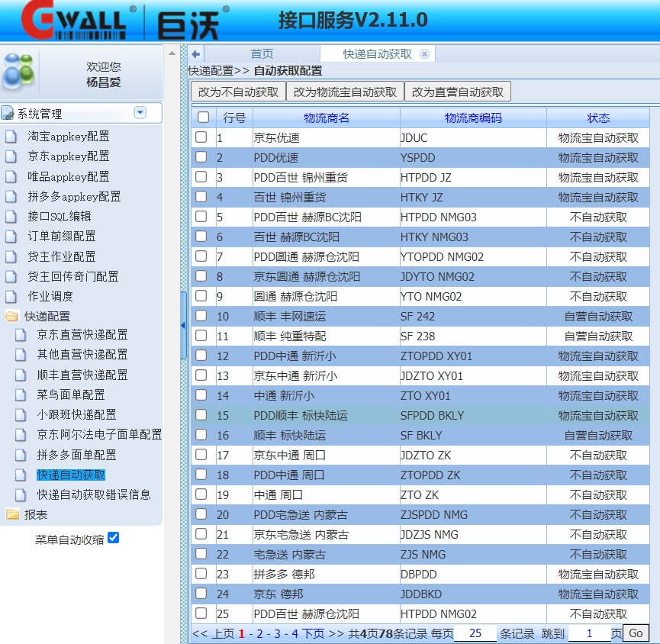660x644 pixels.
Task: Click the << first page link
Action: (x=199, y=633)
